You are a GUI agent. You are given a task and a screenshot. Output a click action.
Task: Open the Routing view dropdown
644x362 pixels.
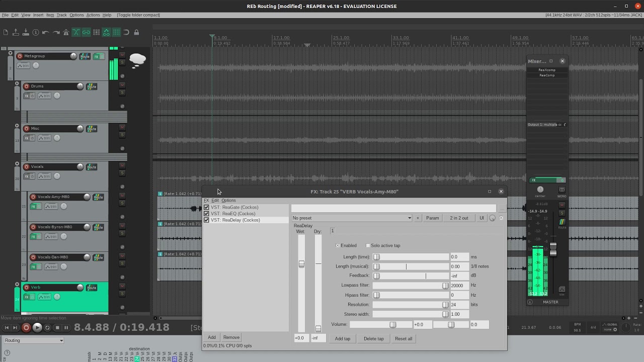[34, 340]
